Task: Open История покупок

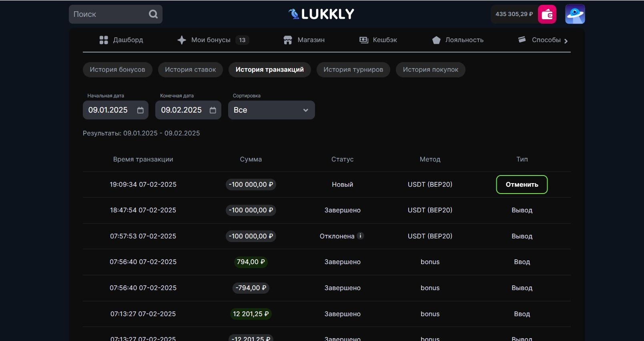Action: (x=430, y=70)
